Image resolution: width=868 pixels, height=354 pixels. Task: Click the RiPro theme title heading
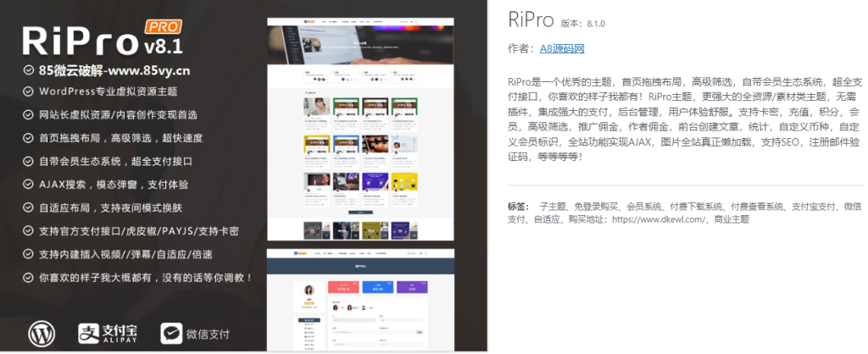point(531,20)
